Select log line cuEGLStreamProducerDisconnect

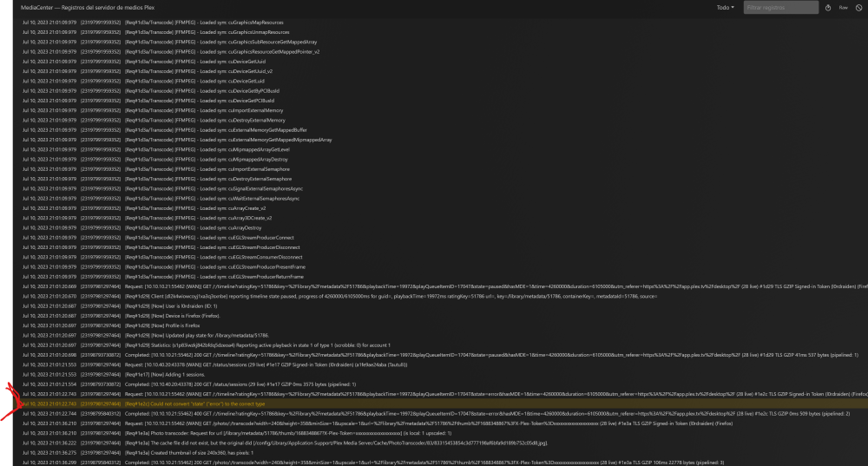click(161, 247)
